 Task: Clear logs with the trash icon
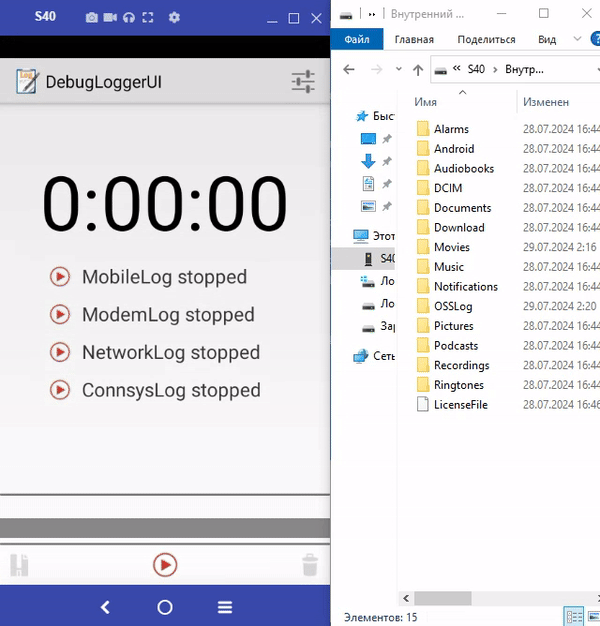coord(310,565)
